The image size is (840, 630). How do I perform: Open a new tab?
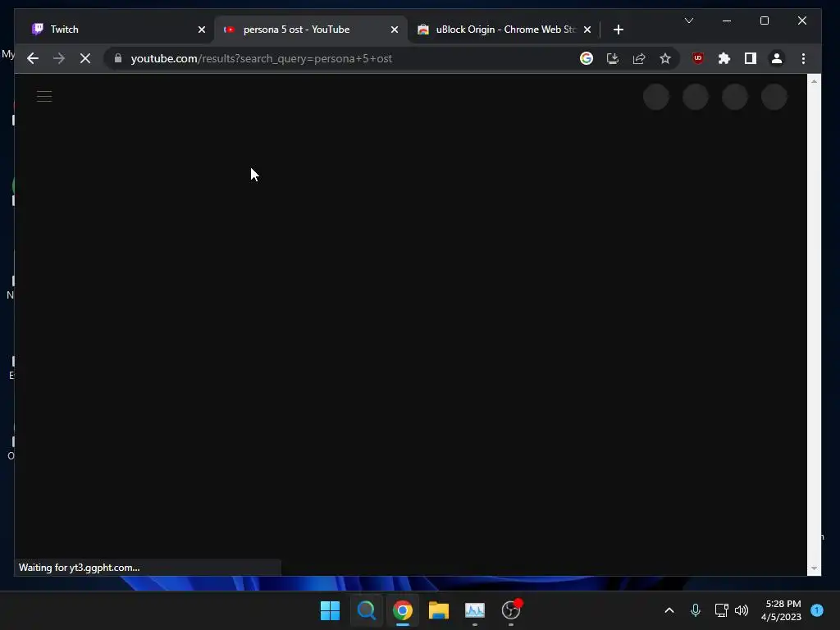coord(619,30)
